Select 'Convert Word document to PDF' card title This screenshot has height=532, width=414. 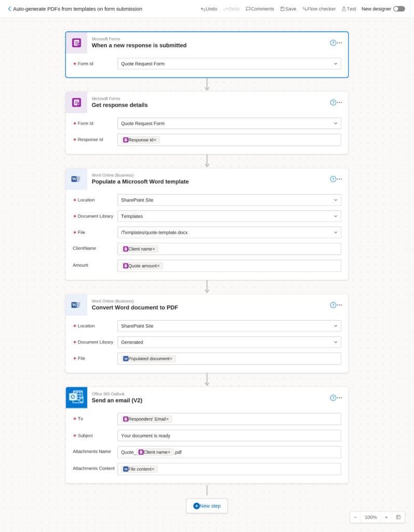pos(135,308)
